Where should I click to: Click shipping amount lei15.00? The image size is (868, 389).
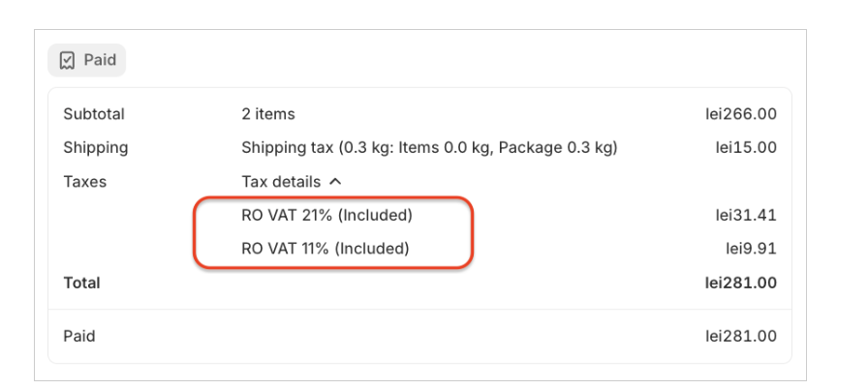[746, 148]
